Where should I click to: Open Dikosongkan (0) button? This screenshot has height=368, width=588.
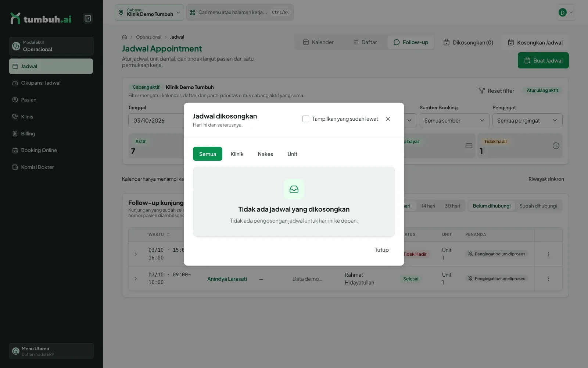[x=468, y=43]
